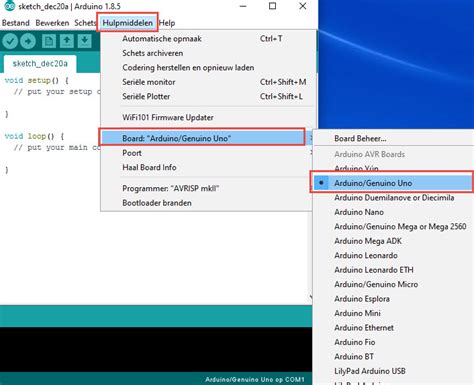Choose Haal Board Info
Viewport: 474px width, 385px height.
coord(207,167)
